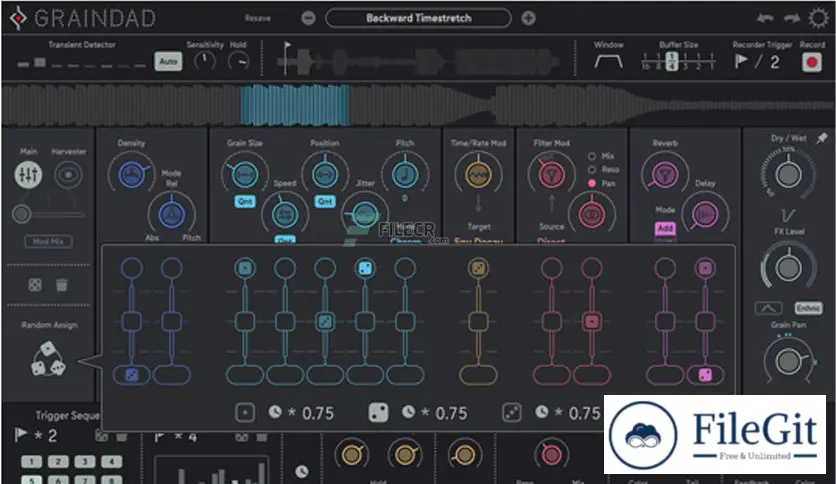
Task: Select the Reso radio option
Action: pyautogui.click(x=591, y=170)
